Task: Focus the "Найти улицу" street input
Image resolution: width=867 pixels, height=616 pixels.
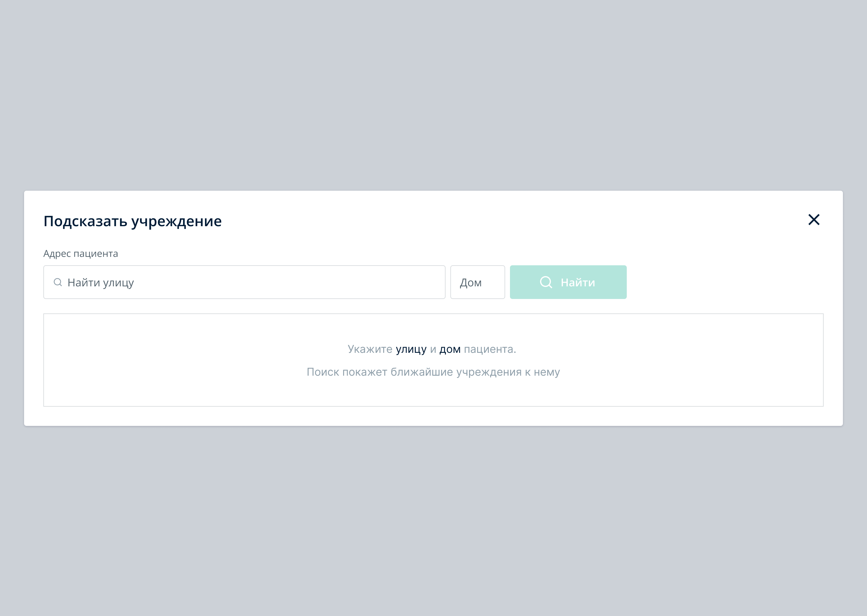Action: 250,282
